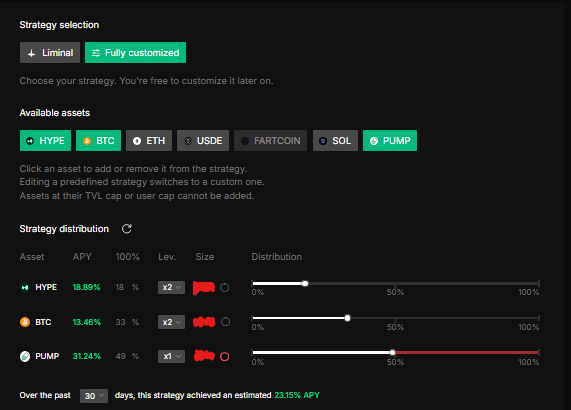Image resolution: width=571 pixels, height=410 pixels.
Task: Click the PUMP coin icon in distribution row
Action: pos(25,356)
